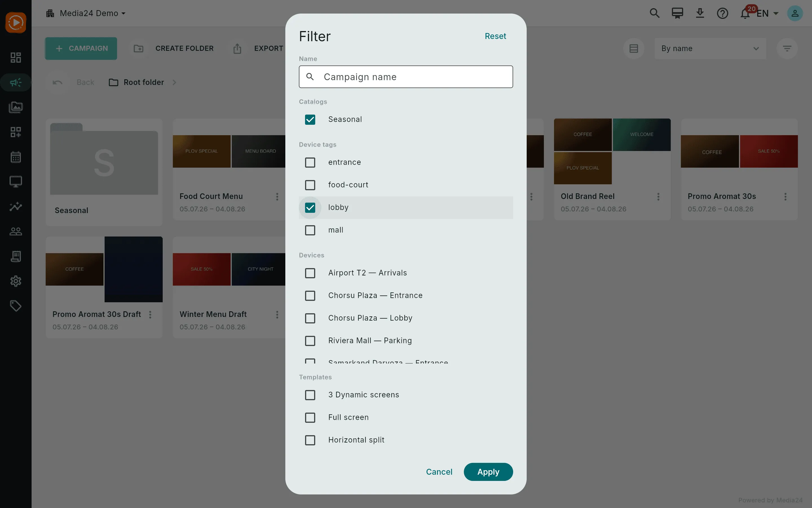Click the CREATE FOLDER label
The image size is (812, 508).
tap(184, 48)
